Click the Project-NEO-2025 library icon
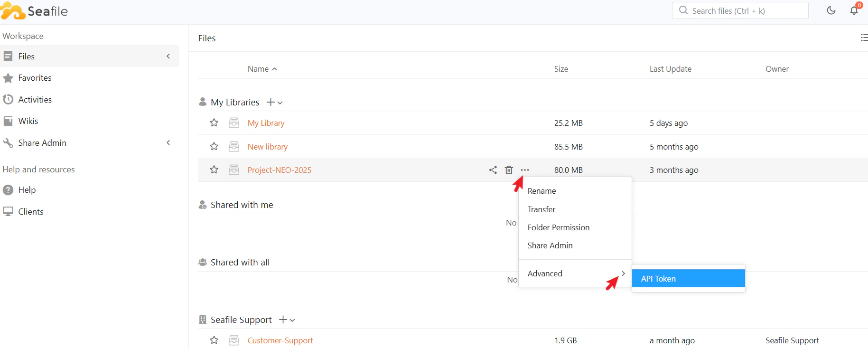This screenshot has width=868, height=349. tap(234, 170)
